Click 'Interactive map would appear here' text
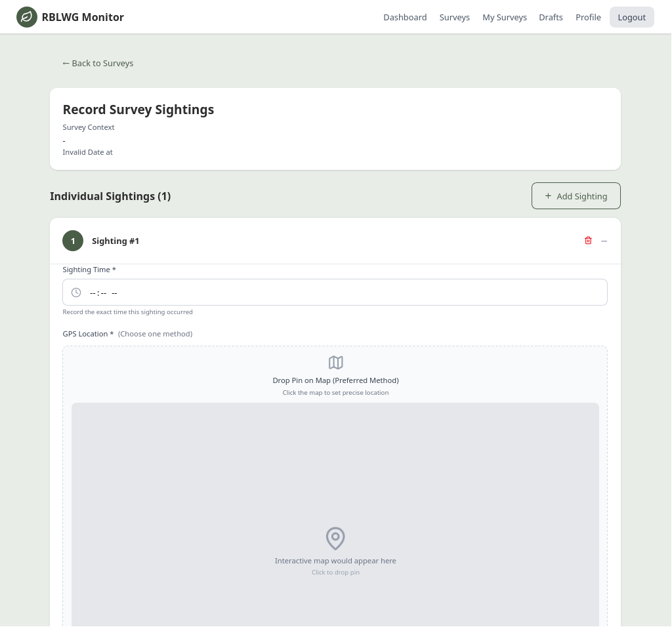 pyautogui.click(x=335, y=561)
